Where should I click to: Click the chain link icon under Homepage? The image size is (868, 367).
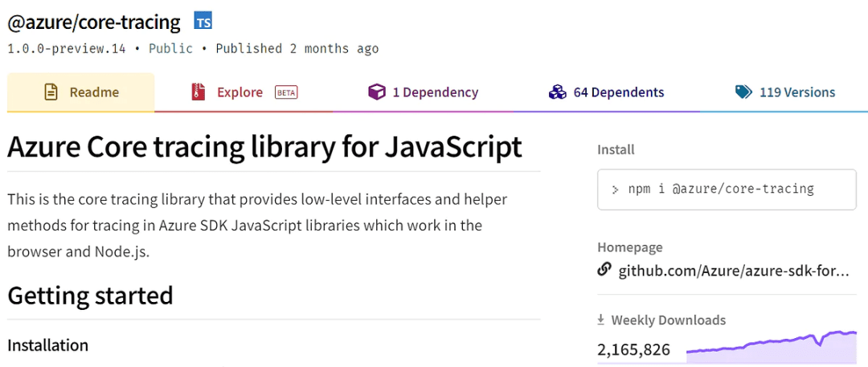pyautogui.click(x=604, y=270)
